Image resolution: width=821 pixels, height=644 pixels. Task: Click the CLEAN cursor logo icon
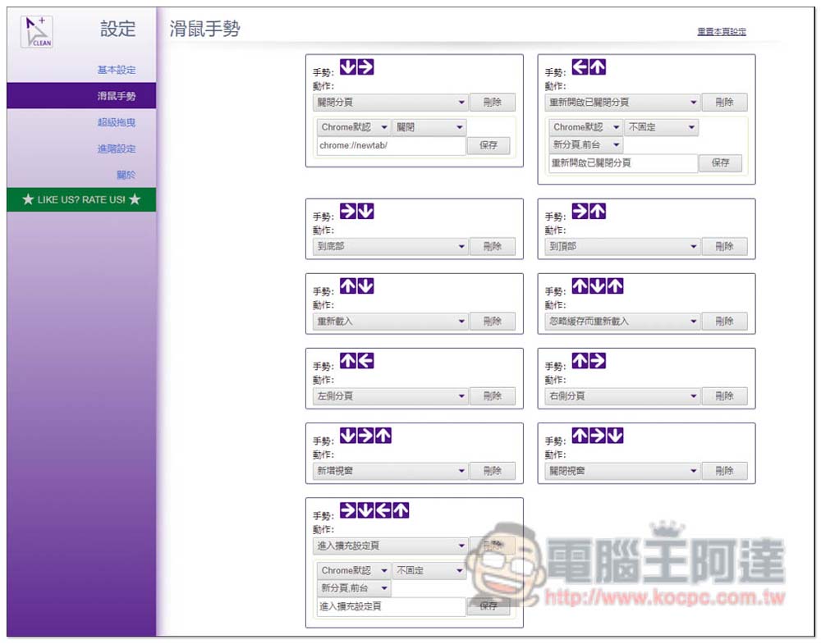point(37,32)
